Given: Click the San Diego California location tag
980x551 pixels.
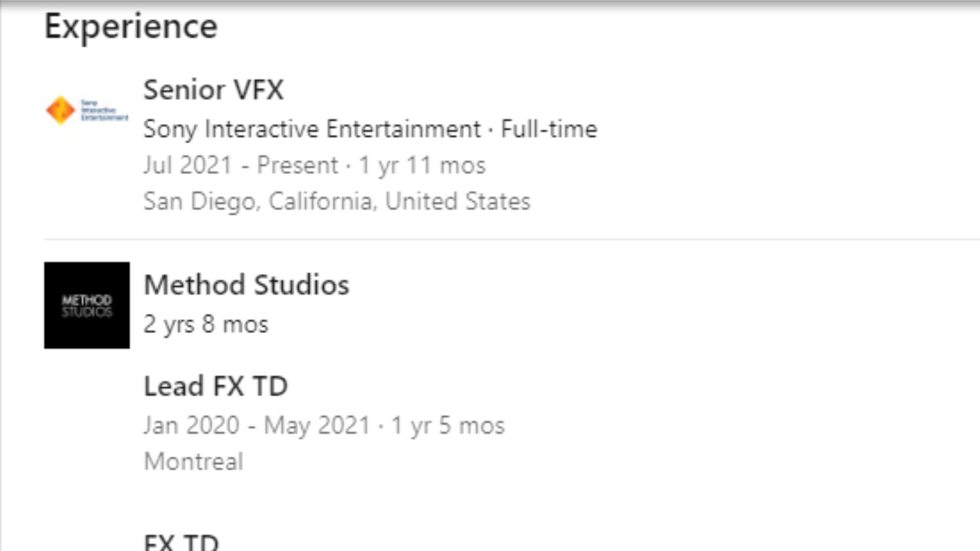Looking at the screenshot, I should (336, 201).
